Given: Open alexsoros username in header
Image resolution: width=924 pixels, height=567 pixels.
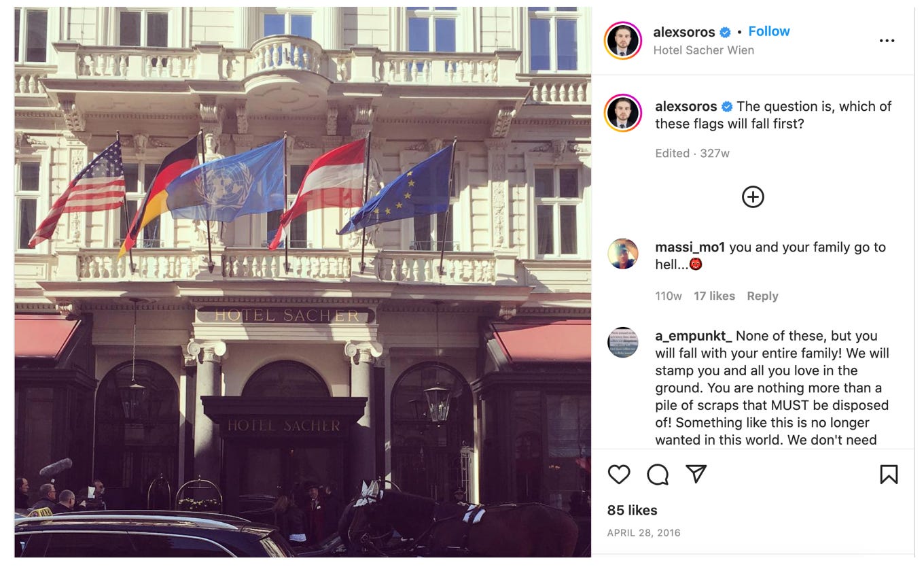Looking at the screenshot, I should tap(684, 32).
